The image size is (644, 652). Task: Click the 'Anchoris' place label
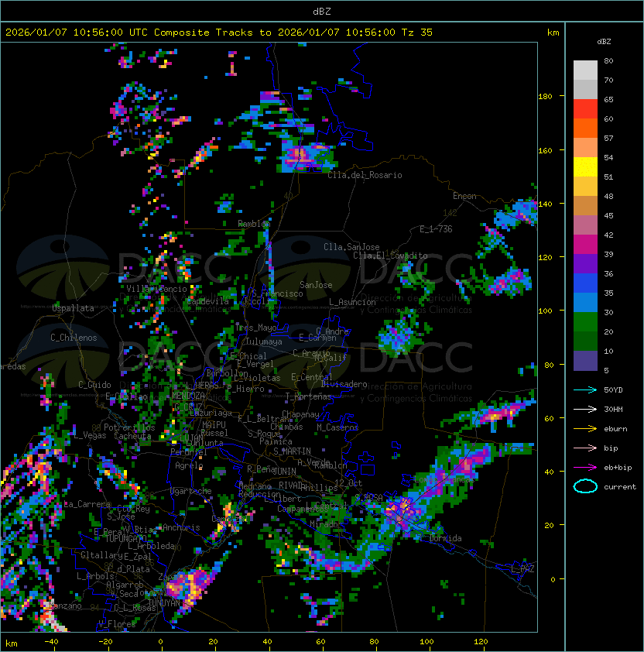click(181, 527)
